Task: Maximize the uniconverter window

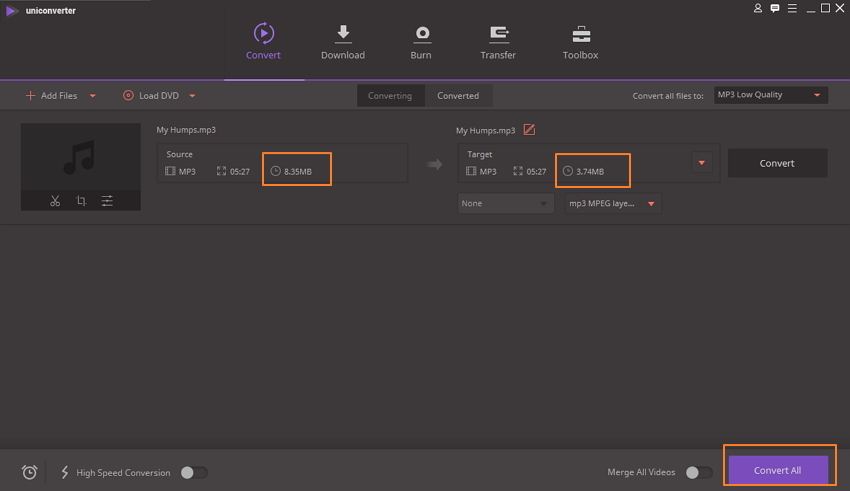Action: pyautogui.click(x=825, y=8)
